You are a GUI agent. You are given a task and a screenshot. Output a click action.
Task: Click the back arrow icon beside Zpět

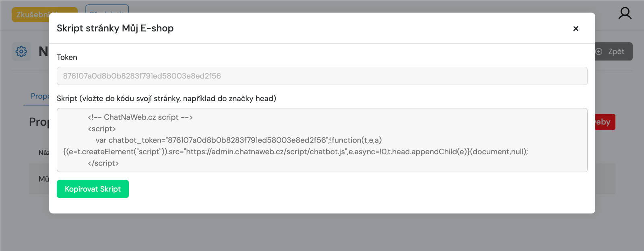[599, 52]
